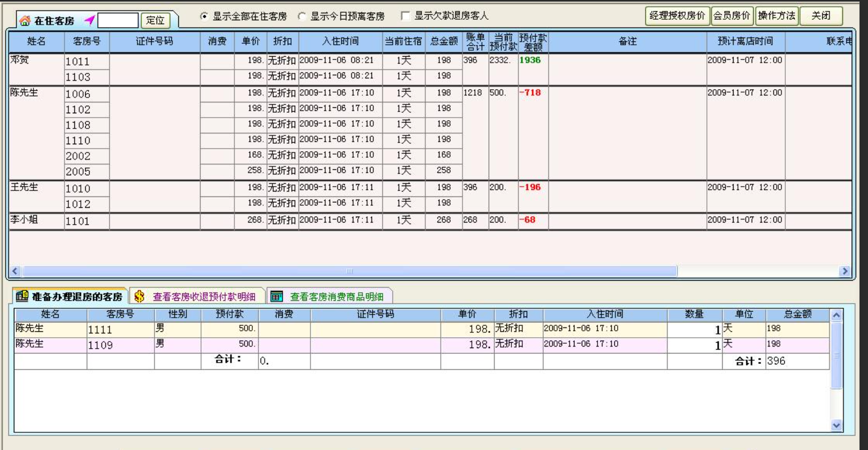Image resolution: width=868 pixels, height=450 pixels.
Task: Select room number 1012
Action: pos(78,204)
